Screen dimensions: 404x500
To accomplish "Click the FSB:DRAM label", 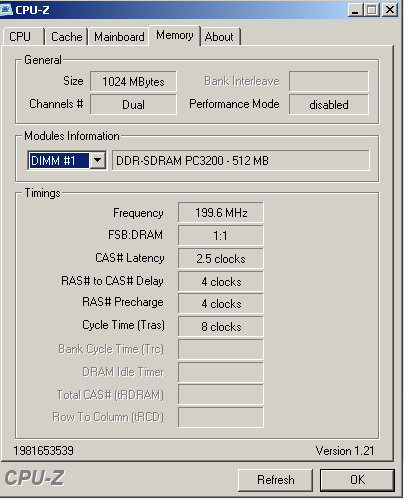I will (135, 235).
